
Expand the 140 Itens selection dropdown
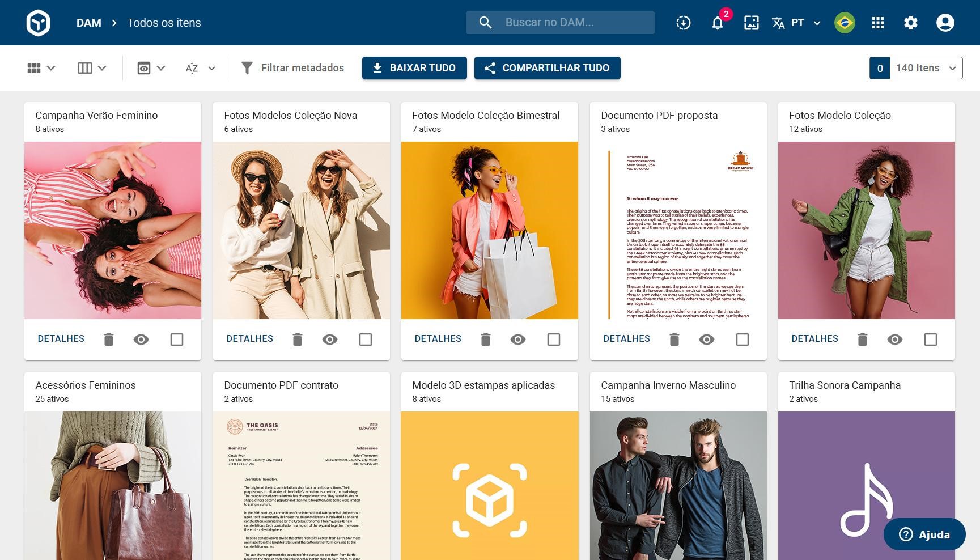pyautogui.click(x=926, y=68)
